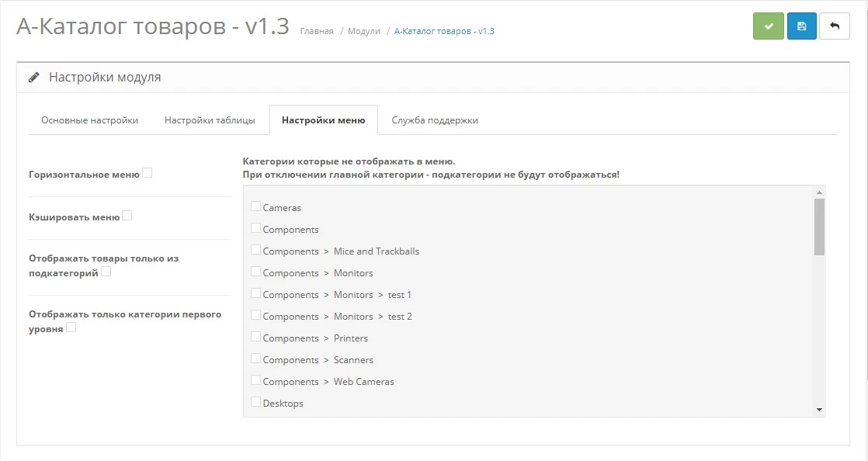The width and height of the screenshot is (868, 461).
Task: Enable Отображать только категории первого уровня
Action: point(71,328)
